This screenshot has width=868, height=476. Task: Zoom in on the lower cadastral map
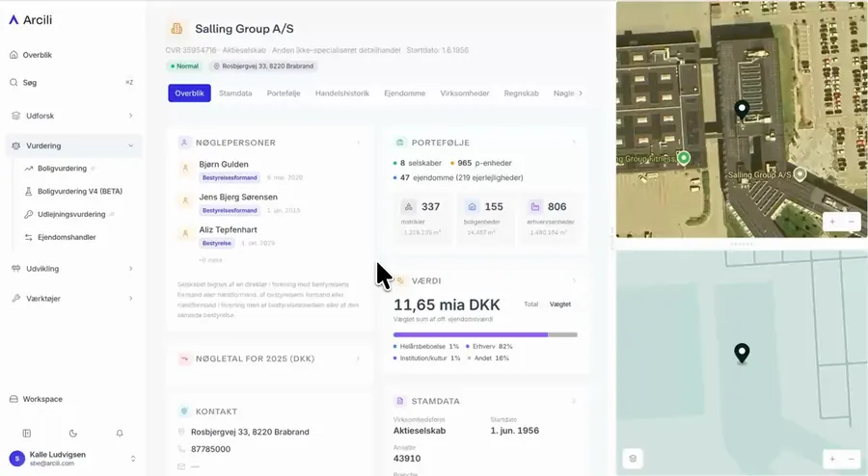point(832,459)
